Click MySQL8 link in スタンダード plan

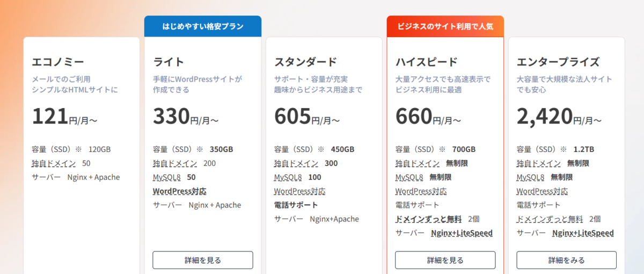(x=288, y=177)
